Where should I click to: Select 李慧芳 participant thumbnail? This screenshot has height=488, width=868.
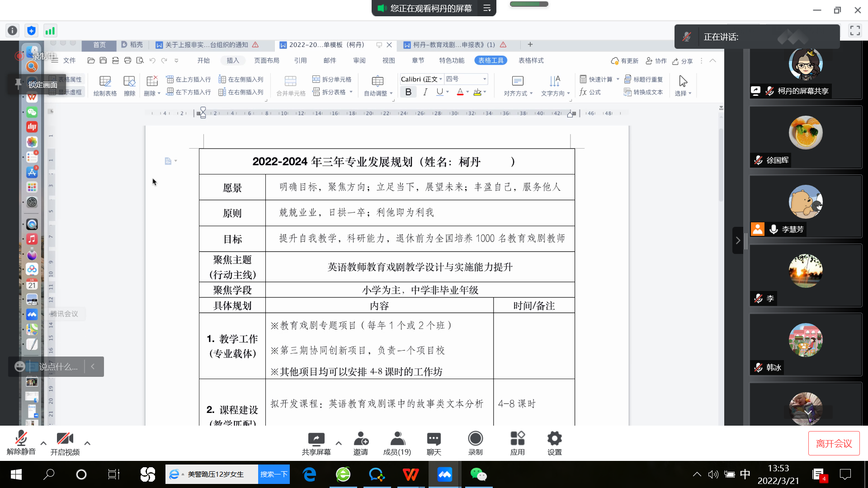pyautogui.click(x=806, y=206)
